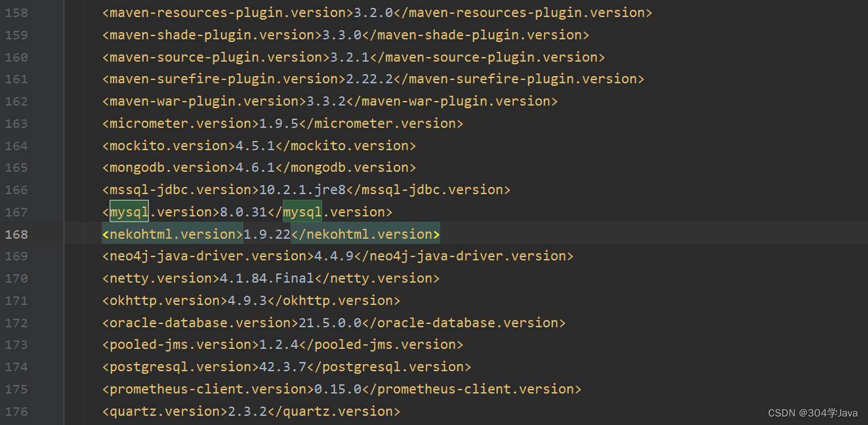
Task: Click the closing maven-surefire-plugin.version tag
Action: 519,79
